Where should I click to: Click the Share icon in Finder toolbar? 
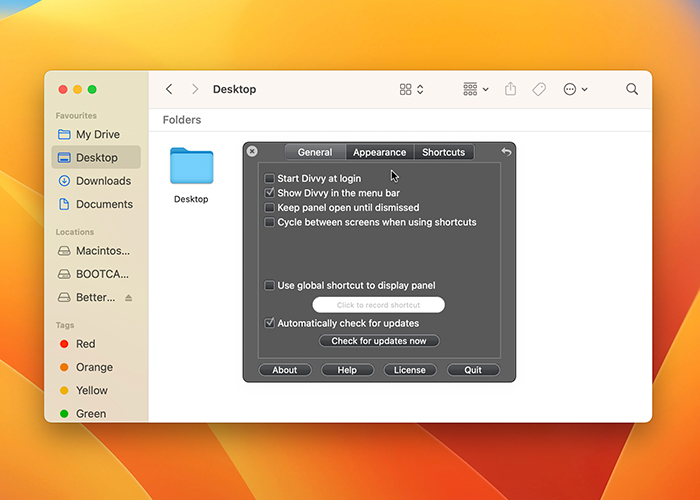(510, 89)
